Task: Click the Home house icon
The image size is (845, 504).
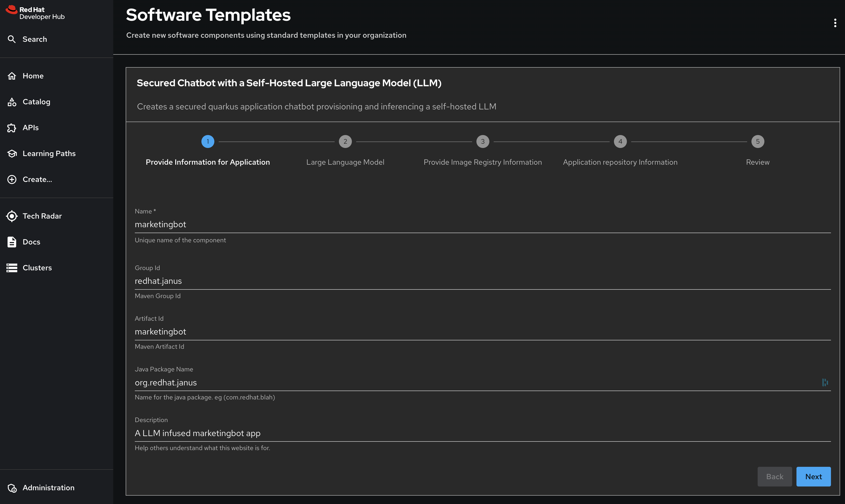Action: [12, 76]
